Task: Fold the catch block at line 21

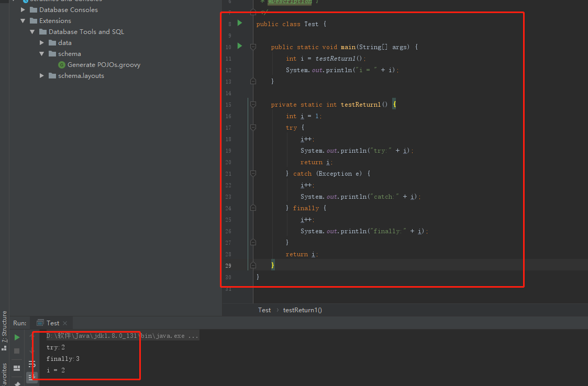Action: (x=253, y=174)
